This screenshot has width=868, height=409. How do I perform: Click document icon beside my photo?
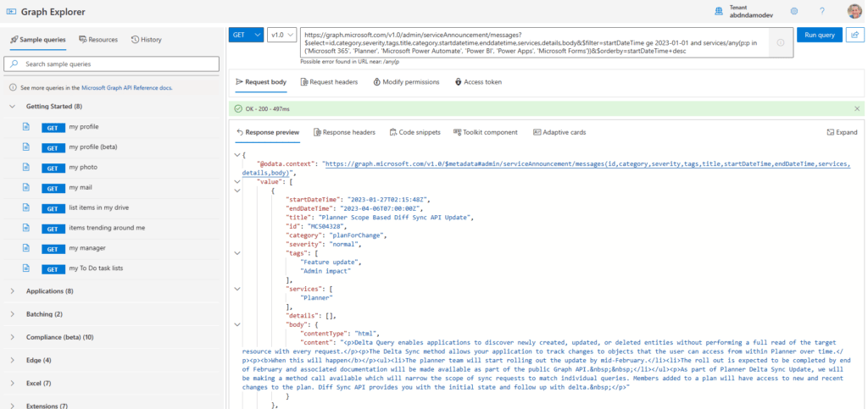pyautogui.click(x=25, y=167)
